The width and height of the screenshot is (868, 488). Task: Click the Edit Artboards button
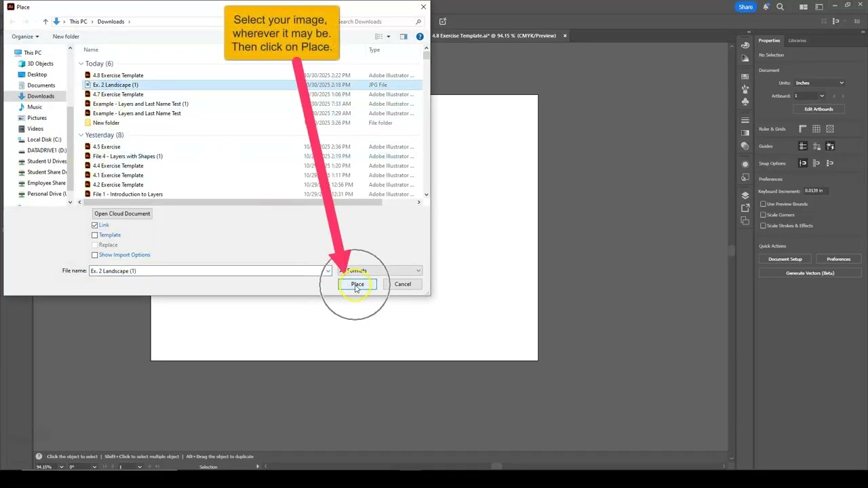tap(818, 109)
